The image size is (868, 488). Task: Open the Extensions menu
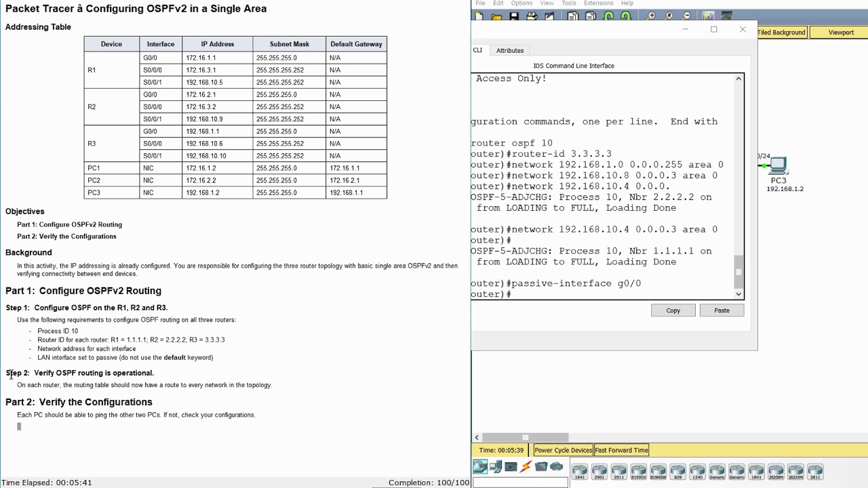point(599,3)
